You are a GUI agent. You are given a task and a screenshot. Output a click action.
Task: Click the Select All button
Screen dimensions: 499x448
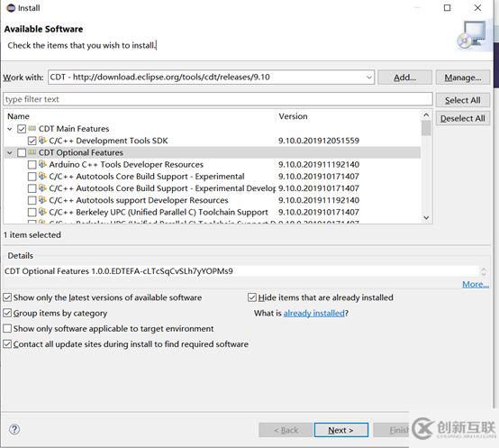point(463,100)
